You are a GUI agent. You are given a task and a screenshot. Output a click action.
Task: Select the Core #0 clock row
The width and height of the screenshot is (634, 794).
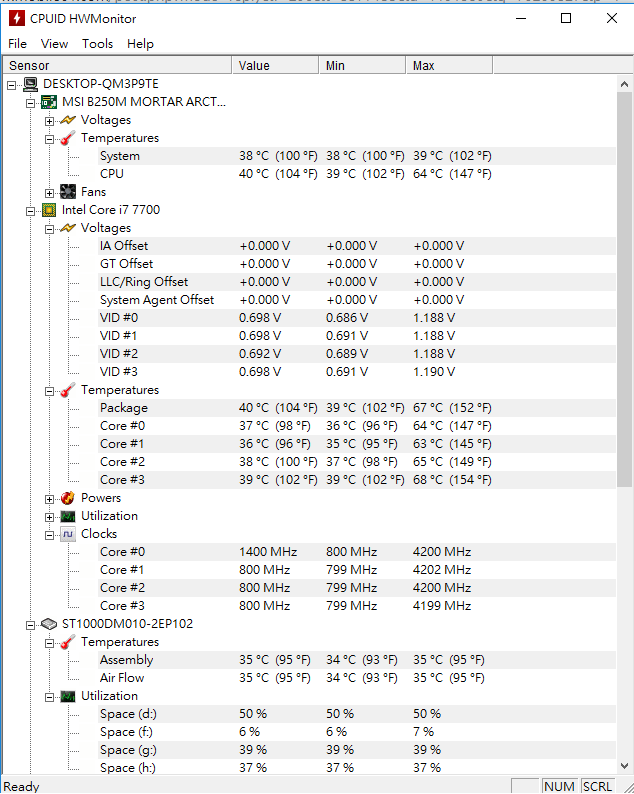tap(357, 551)
